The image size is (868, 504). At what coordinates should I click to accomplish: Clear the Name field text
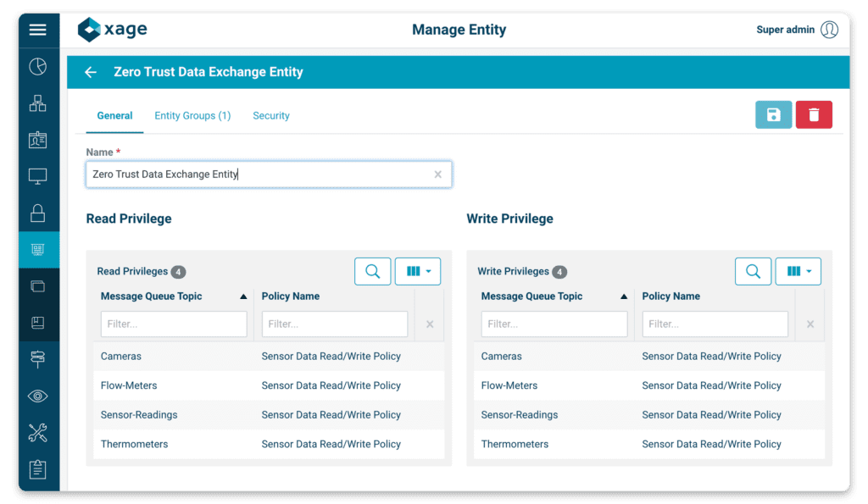click(x=438, y=174)
